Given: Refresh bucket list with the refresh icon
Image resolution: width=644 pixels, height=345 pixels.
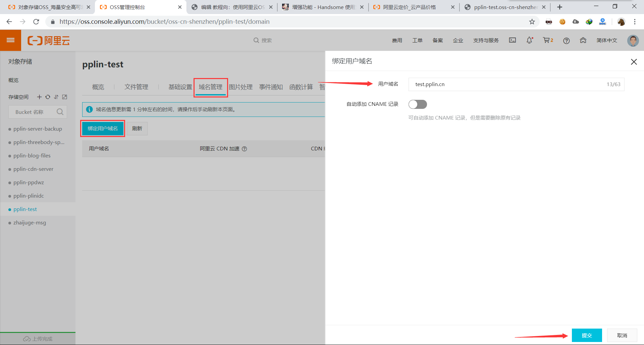Looking at the screenshot, I should click(48, 97).
